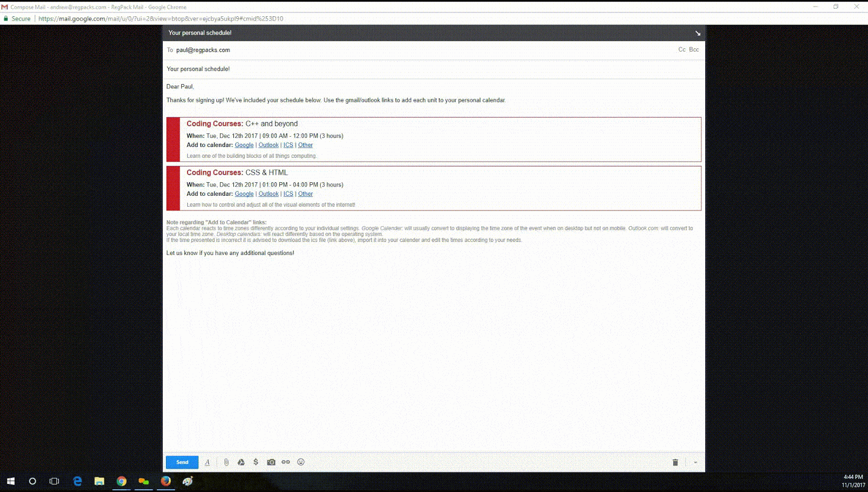Expand the more options arrow beside trash
The image size is (868, 492).
[695, 463]
